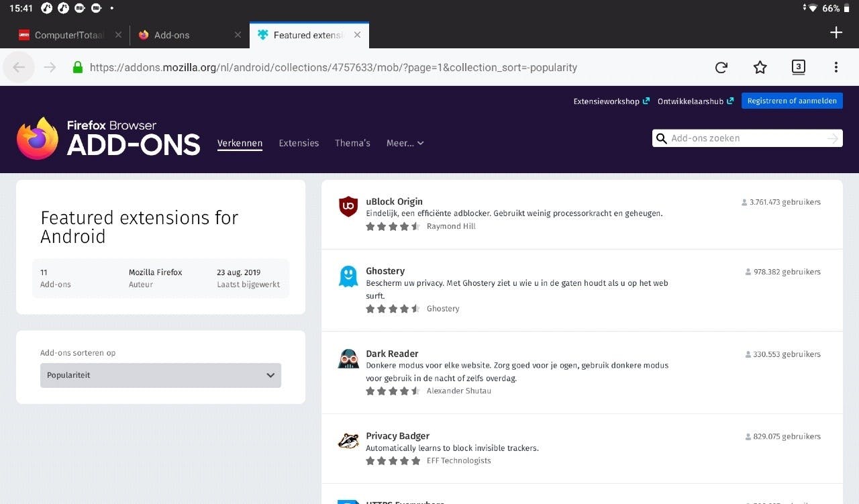The height and width of the screenshot is (504, 859).
Task: Open a new tab with the plus icon
Action: pos(836,33)
